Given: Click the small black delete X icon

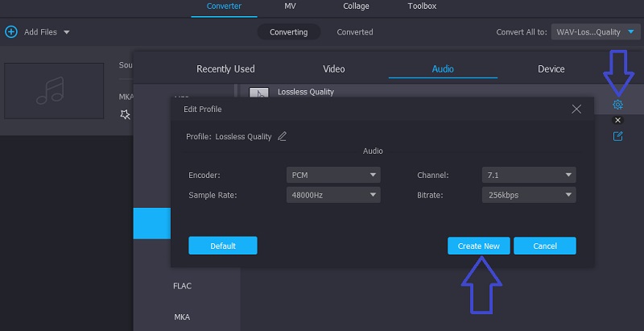Looking at the screenshot, I should click(x=617, y=120).
